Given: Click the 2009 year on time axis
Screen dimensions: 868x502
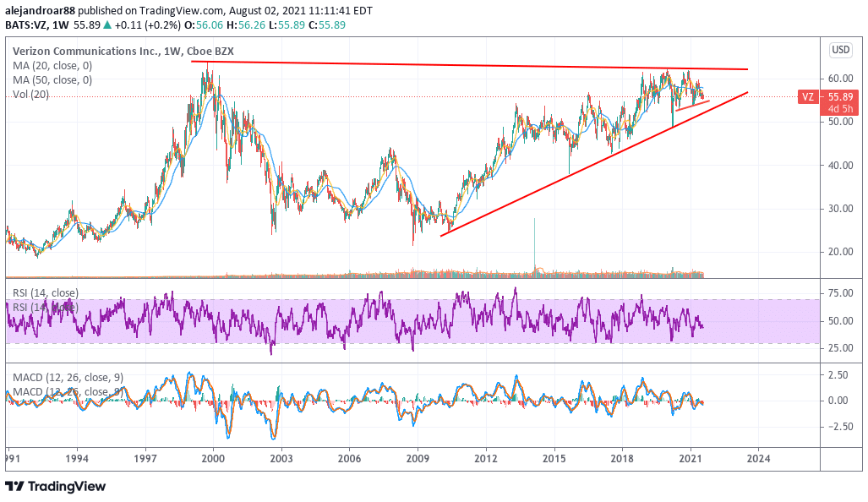Looking at the screenshot, I should click(418, 458).
